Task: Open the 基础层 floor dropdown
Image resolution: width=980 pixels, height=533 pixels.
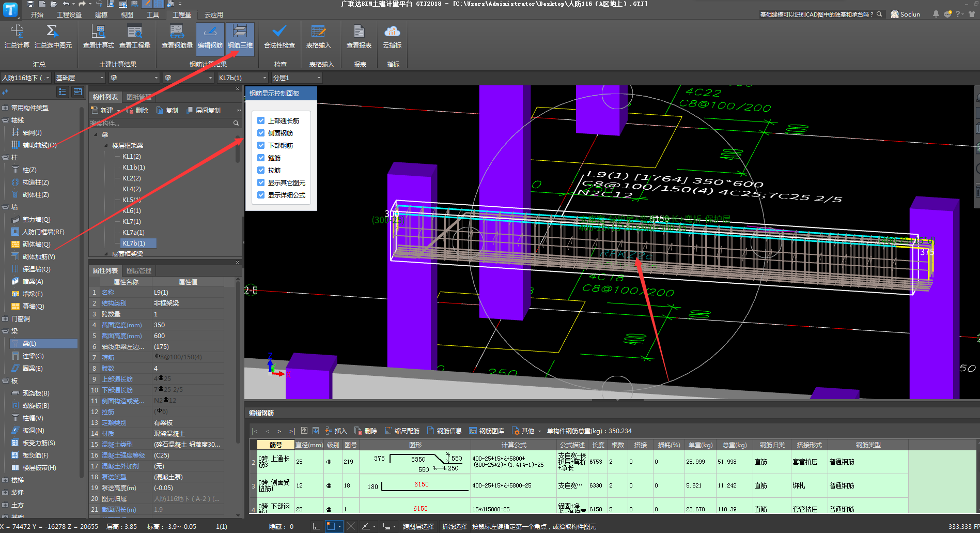Action: pyautogui.click(x=80, y=78)
